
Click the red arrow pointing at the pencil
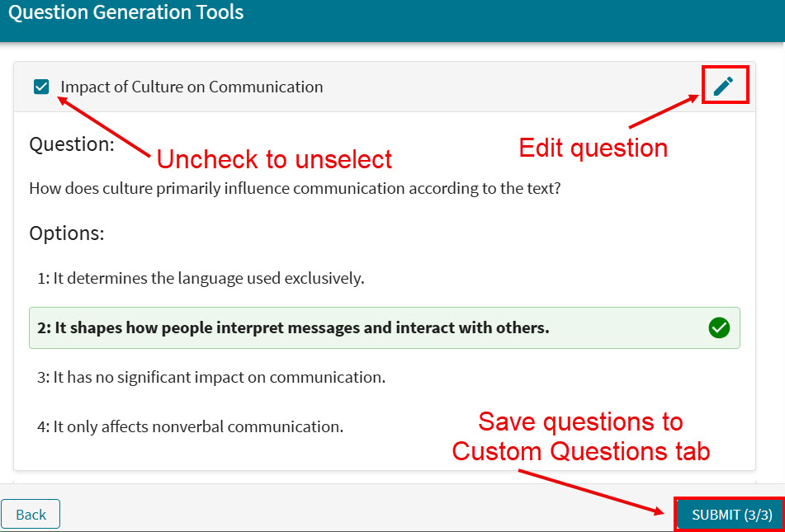pos(664,111)
